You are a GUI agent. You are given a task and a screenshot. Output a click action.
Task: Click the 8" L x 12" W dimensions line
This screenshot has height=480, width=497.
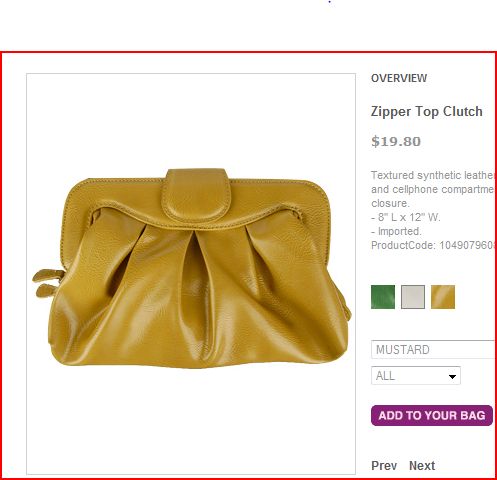[406, 217]
